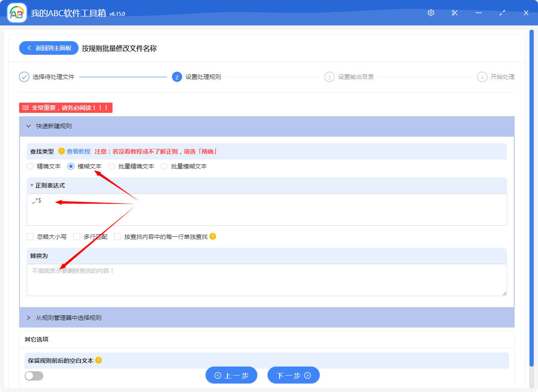Expand the 从规则管理器中选择规则 section

28,317
